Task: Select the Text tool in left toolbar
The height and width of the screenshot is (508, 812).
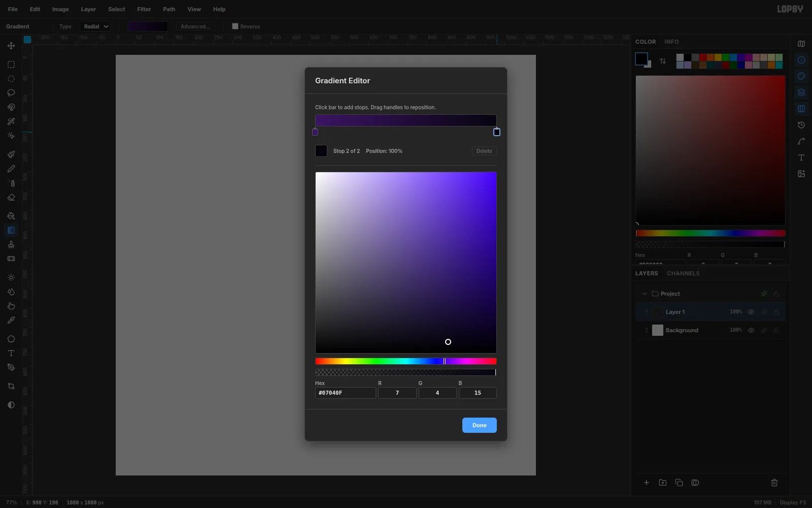Action: 11,353
